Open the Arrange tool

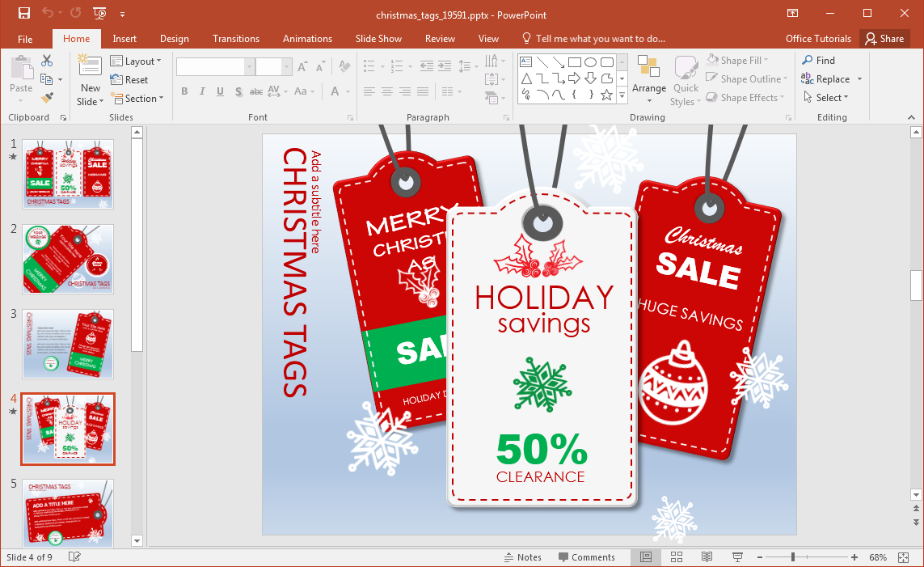648,79
